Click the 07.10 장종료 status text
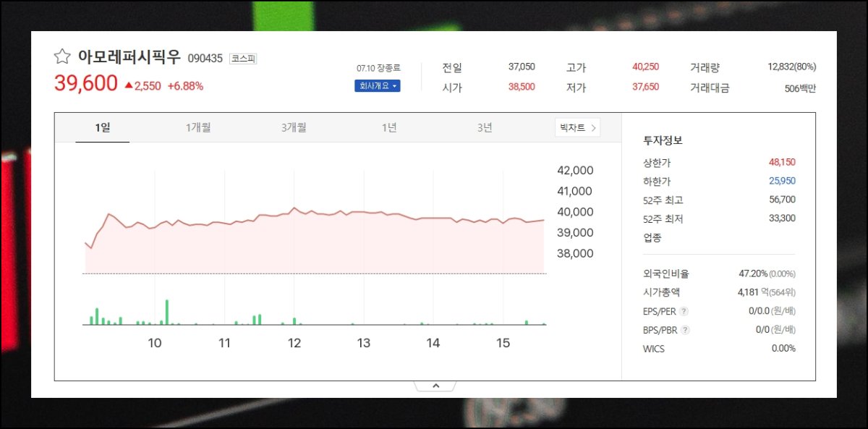Screen dimensions: 868x429 click(x=378, y=68)
